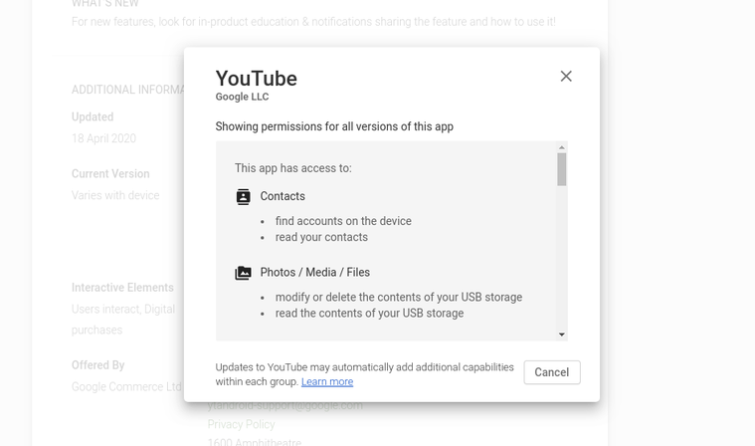Viewport: 755px width, 446px height.
Task: Click 'Google Commerce Ltd' in background page
Action: (127, 387)
